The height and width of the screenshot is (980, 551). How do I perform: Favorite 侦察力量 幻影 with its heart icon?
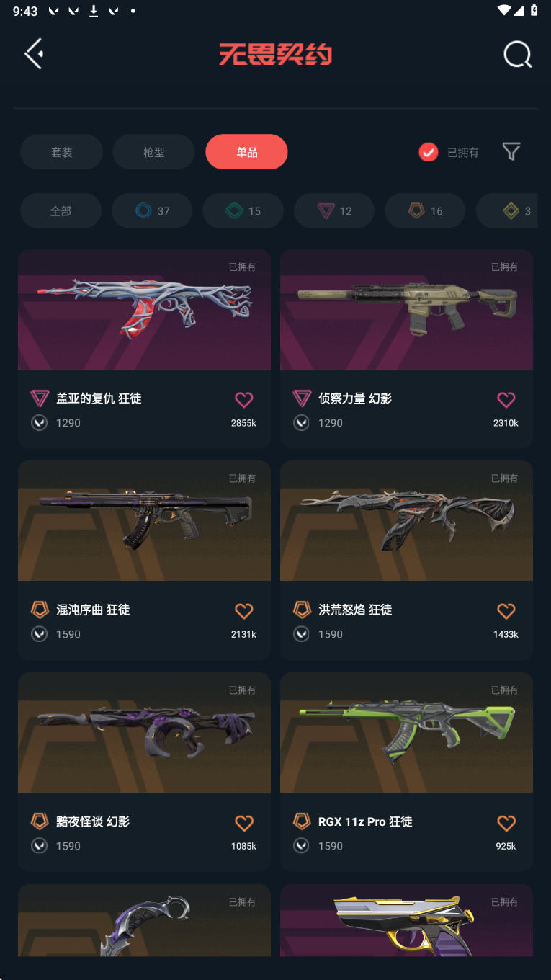506,399
